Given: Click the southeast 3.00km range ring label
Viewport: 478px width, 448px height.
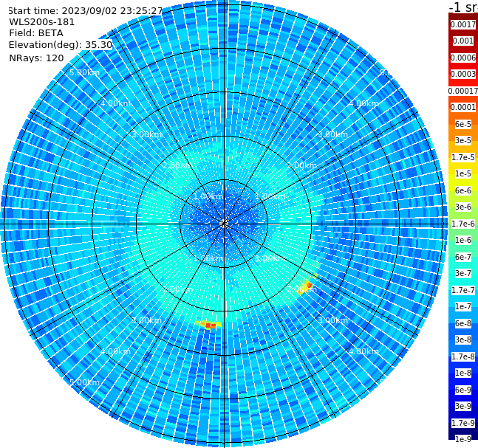Looking at the screenshot, I should [332, 320].
